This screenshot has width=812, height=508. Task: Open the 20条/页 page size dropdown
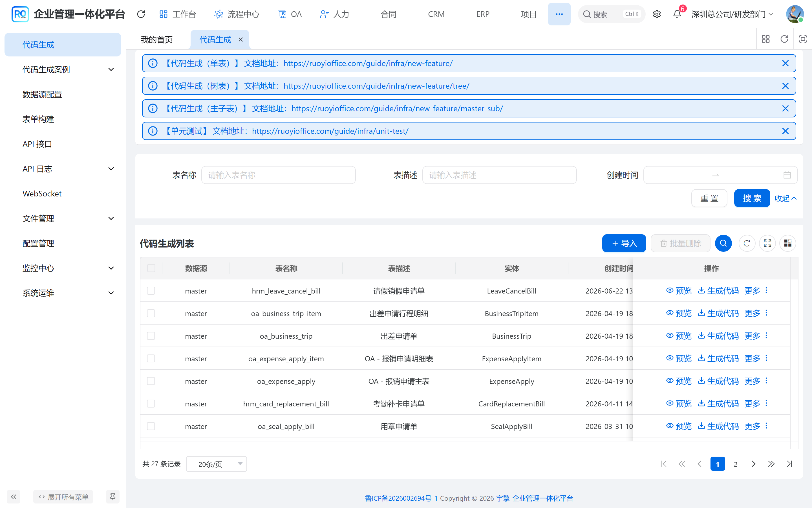point(217,464)
